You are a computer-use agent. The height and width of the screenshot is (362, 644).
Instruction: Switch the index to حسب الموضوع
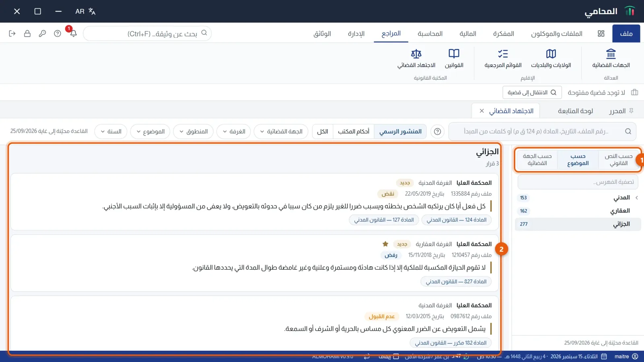coord(578,160)
